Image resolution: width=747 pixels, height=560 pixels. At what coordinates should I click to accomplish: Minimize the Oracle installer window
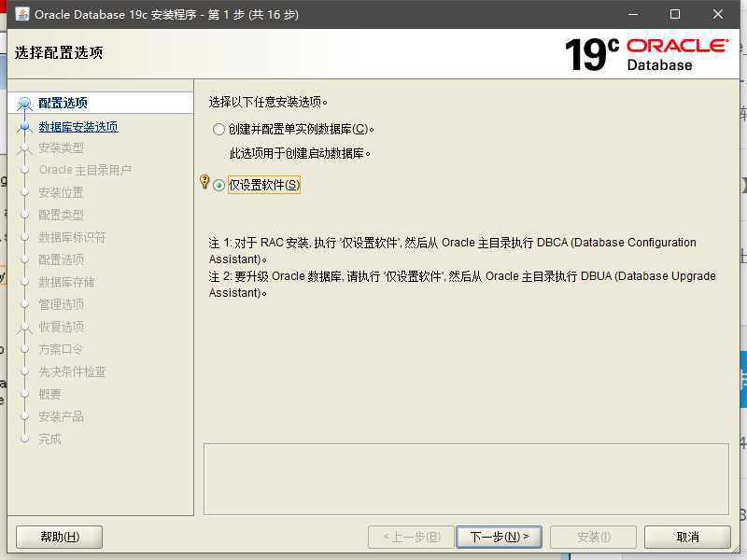coord(633,14)
